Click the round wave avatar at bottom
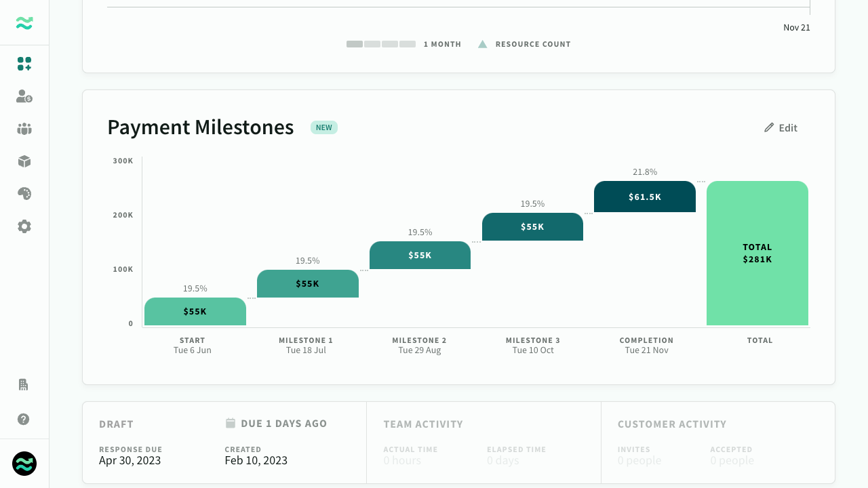 point(24,464)
